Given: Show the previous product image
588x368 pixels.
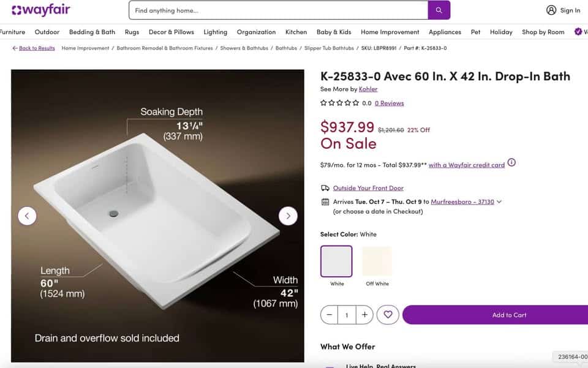Looking at the screenshot, I should tap(27, 216).
